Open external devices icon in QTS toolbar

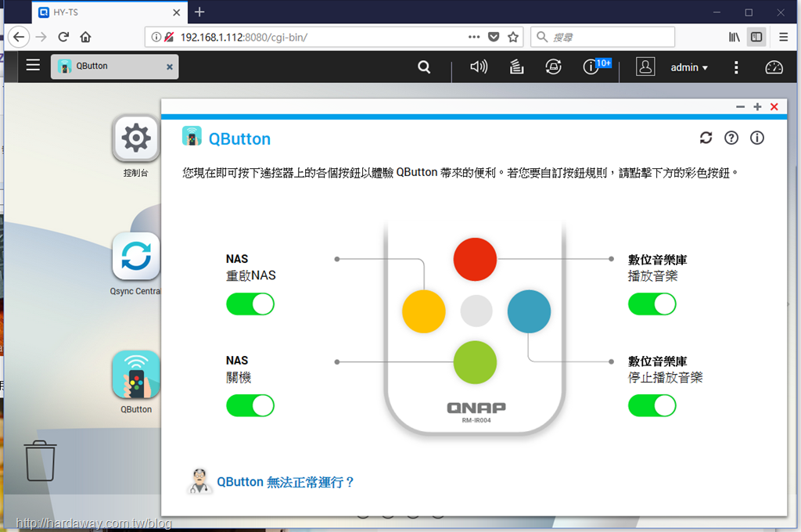(553, 66)
